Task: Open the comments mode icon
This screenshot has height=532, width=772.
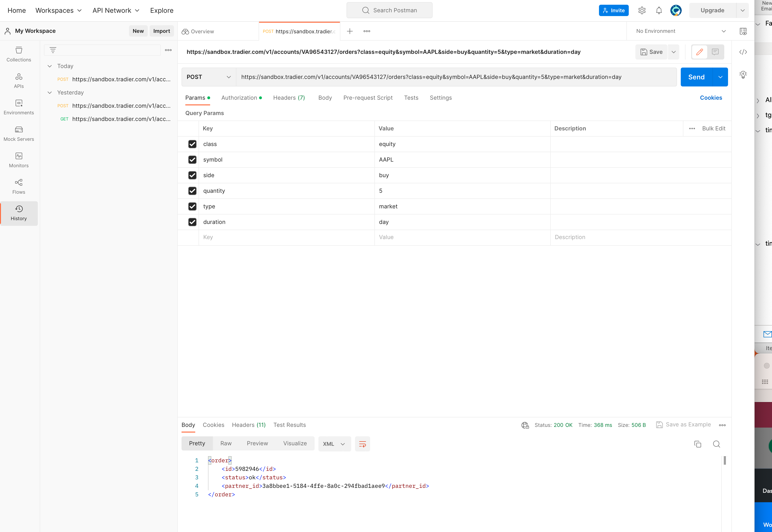Action: click(x=715, y=52)
